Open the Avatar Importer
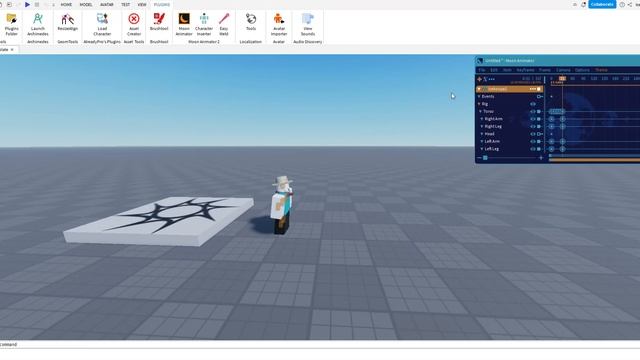This screenshot has width=640, height=360. click(279, 24)
